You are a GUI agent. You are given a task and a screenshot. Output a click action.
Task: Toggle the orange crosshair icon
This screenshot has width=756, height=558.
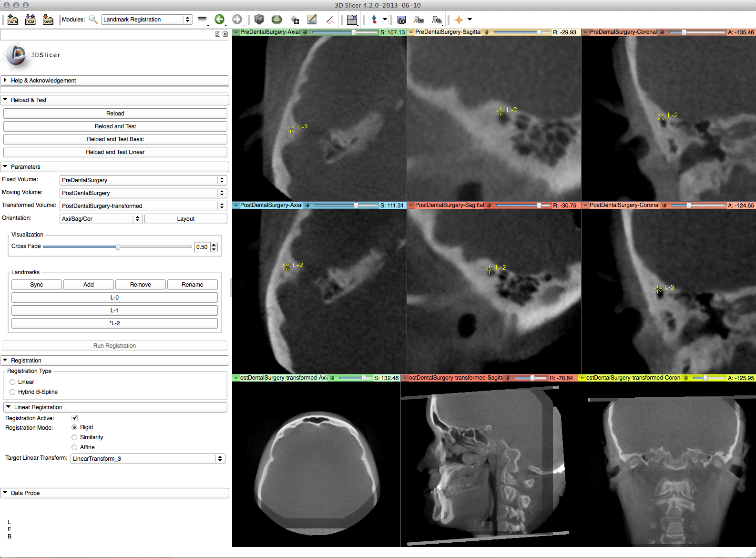tap(459, 20)
